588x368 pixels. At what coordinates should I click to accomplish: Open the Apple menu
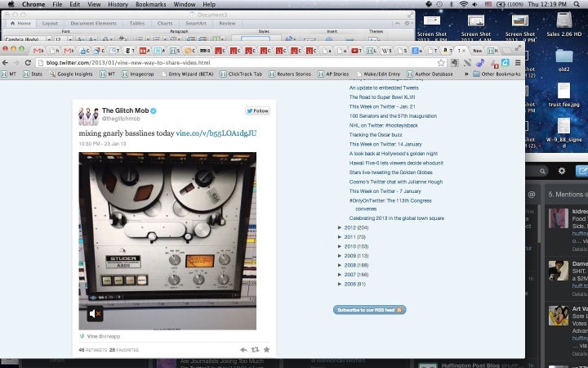coord(11,5)
